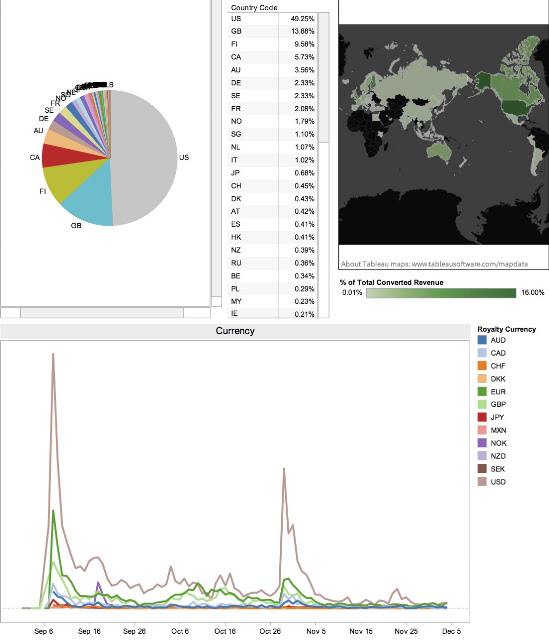Viewport: 549px width, 640px height.
Task: Click the revenue percentage gradient legend bar
Action: point(441,293)
